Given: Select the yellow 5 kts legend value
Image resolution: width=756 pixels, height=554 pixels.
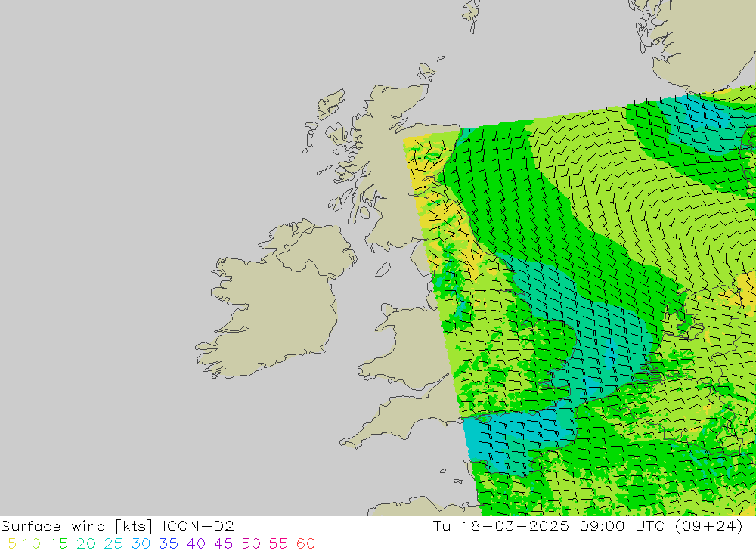Looking at the screenshot, I should (x=12, y=544).
